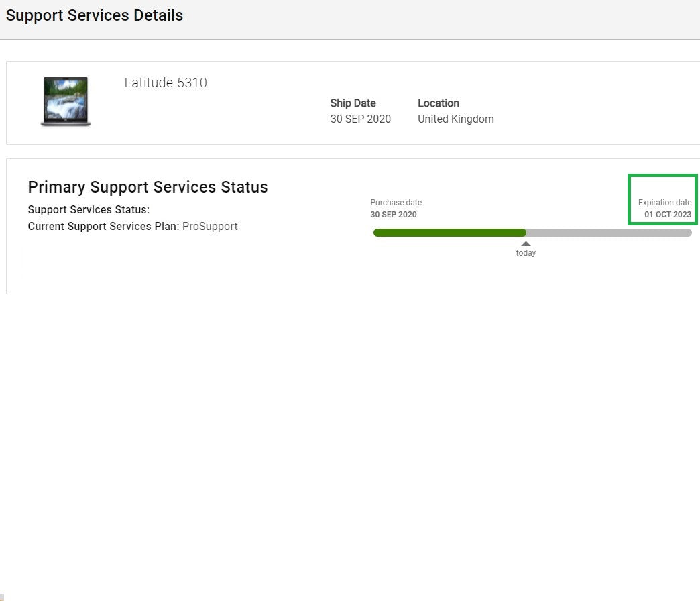Click the today text under the marker
The image size is (700, 601).
[526, 253]
